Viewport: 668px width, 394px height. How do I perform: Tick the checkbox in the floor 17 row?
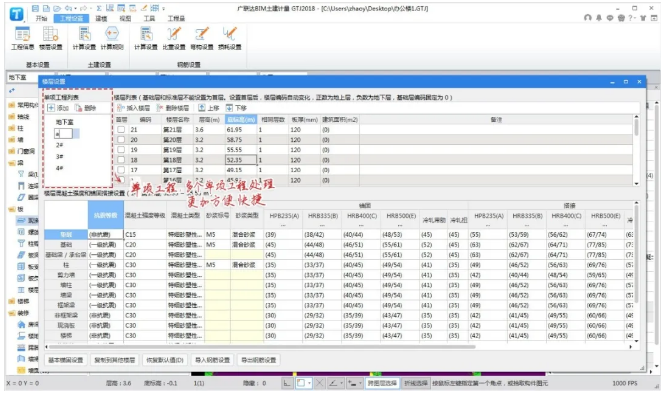pyautogui.click(x=121, y=170)
